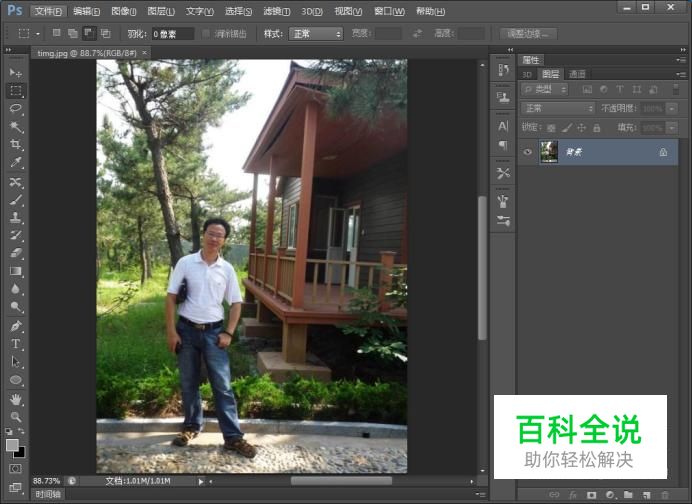Viewport: 692px width, 504px height.
Task: Expand the toolbox double arrow
Action: (8, 50)
